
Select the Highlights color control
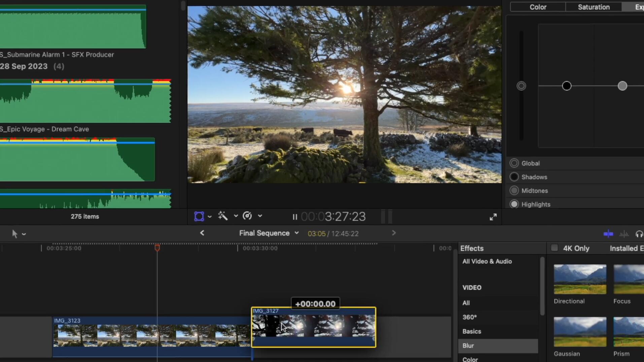coord(514,204)
